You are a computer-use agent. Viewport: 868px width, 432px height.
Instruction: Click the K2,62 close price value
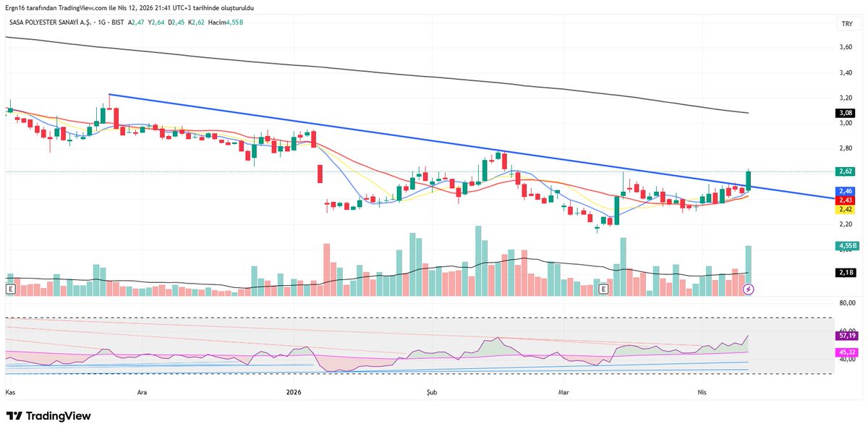[x=197, y=23]
